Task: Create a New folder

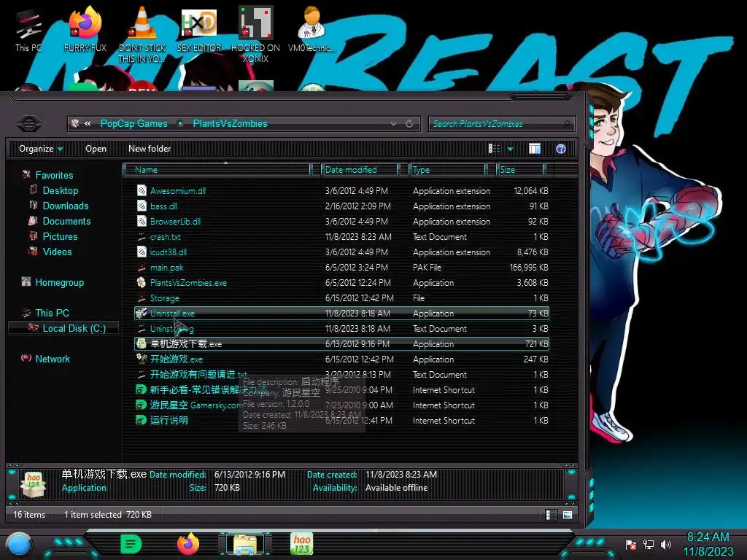Action: pos(150,149)
